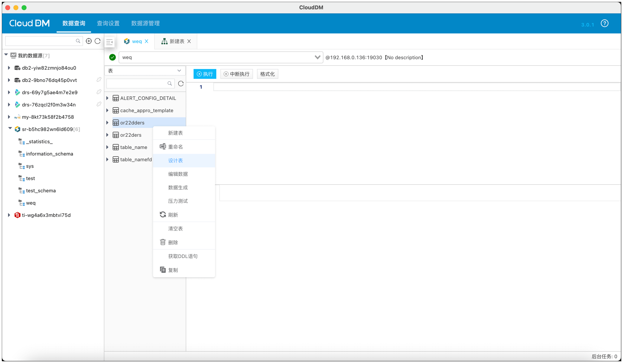Click the locate datasource target icon
Image resolution: width=624 pixels, height=364 pixels.
tap(89, 41)
